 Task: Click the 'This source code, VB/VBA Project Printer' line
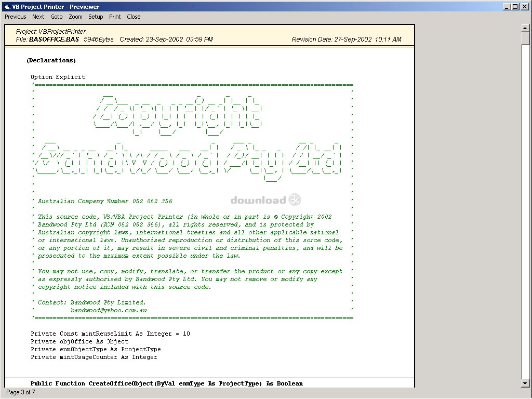click(184, 217)
